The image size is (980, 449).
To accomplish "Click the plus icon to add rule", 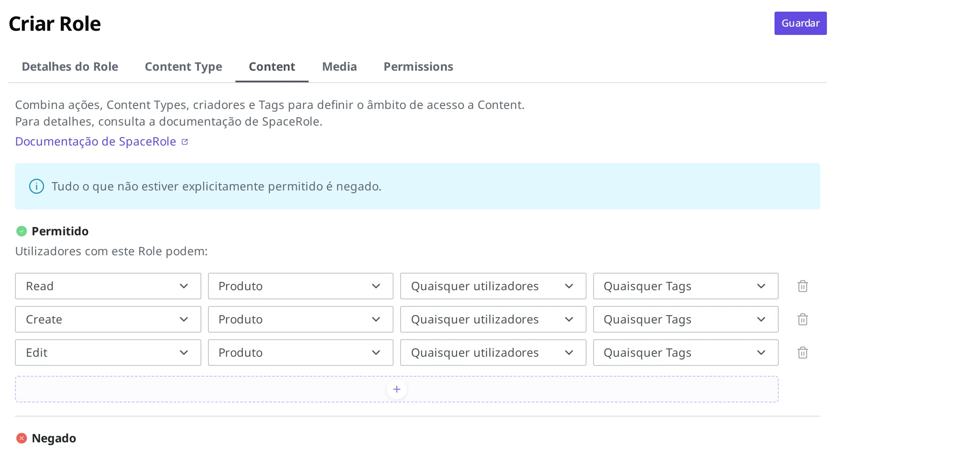I will [x=396, y=389].
